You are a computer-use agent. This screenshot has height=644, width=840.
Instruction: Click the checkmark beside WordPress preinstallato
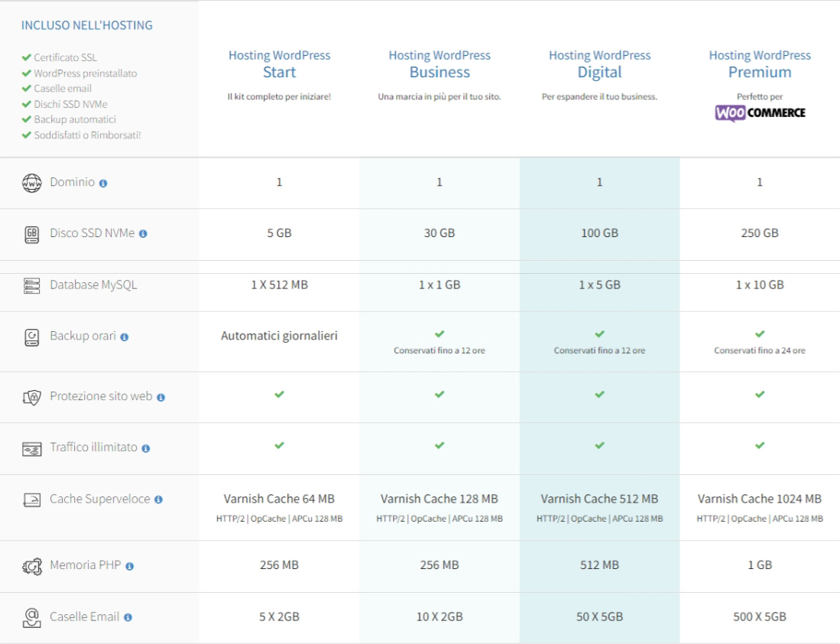tap(26, 73)
